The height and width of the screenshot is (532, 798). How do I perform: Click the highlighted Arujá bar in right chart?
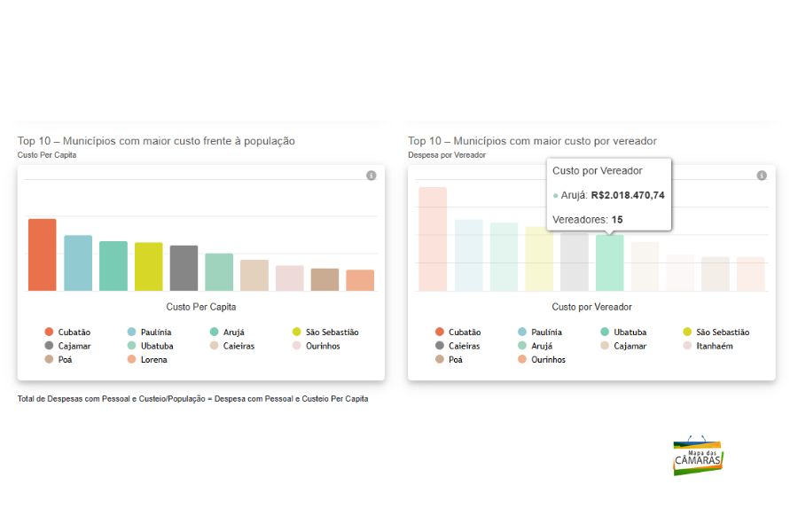coord(609,262)
